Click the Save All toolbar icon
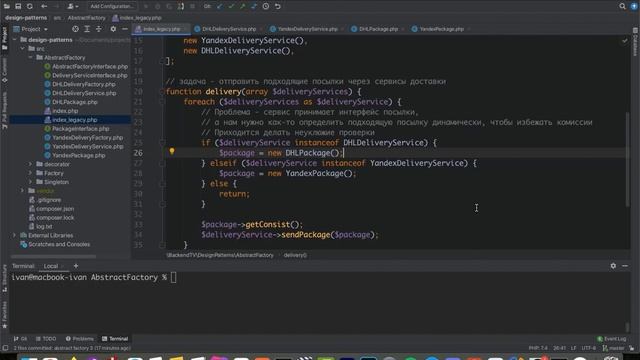The width and height of the screenshot is (640, 360). tap(18, 6)
